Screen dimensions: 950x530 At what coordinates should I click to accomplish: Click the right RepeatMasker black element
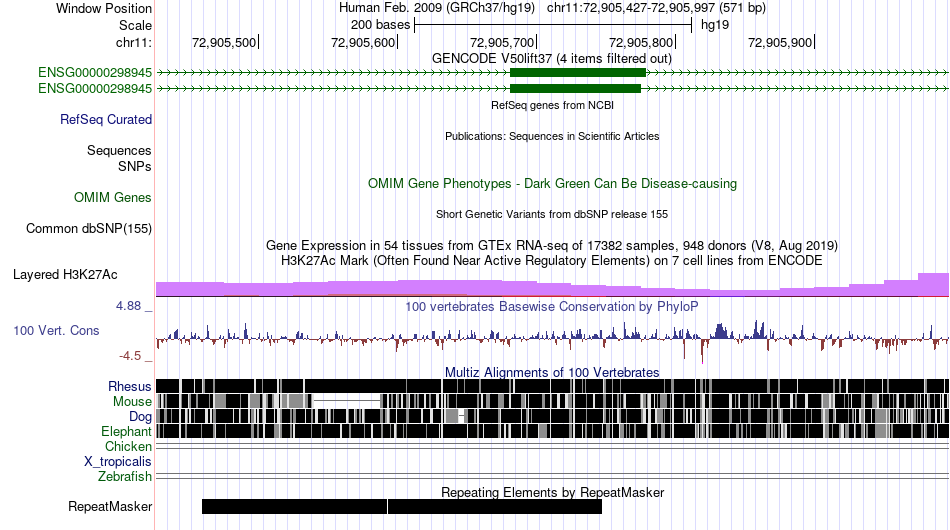click(495, 506)
